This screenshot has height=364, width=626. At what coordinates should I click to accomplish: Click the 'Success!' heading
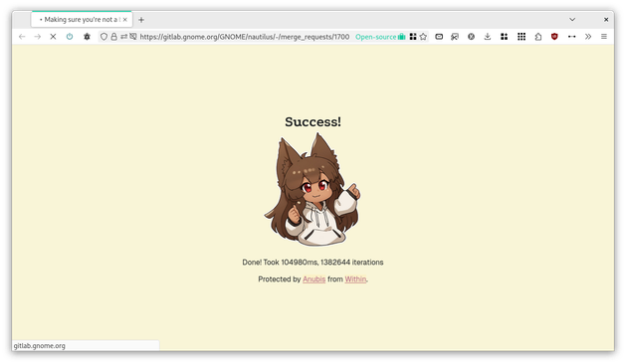(313, 121)
